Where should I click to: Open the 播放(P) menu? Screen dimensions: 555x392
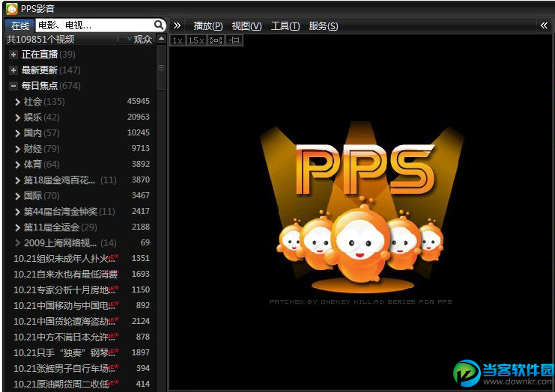208,25
